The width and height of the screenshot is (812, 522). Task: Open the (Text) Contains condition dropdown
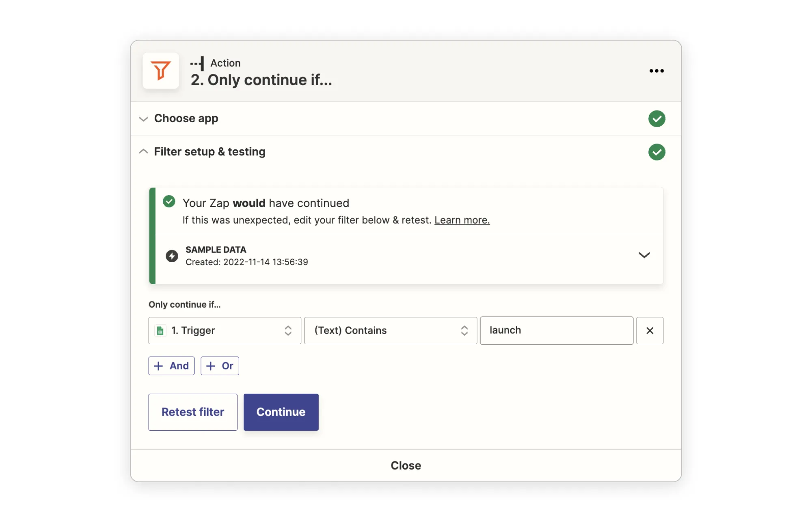coord(390,330)
